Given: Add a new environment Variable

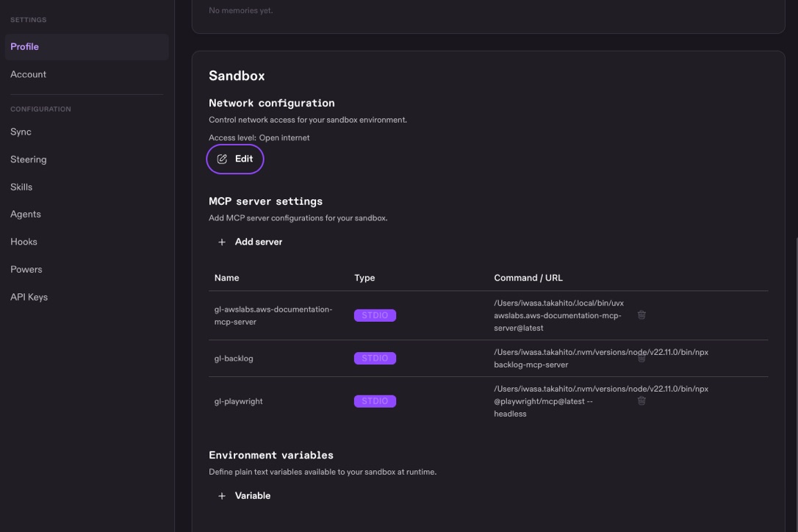Looking at the screenshot, I should [x=244, y=496].
